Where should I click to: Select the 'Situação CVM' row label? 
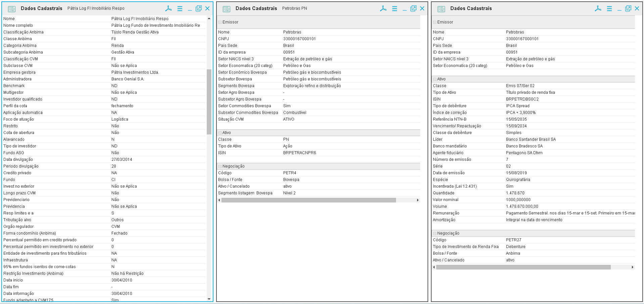tap(231, 119)
